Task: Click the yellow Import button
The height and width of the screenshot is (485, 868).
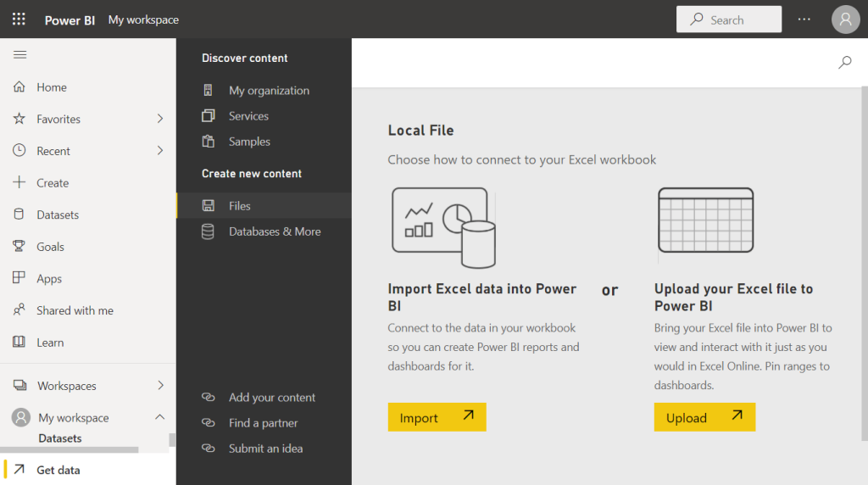Action: (x=437, y=417)
